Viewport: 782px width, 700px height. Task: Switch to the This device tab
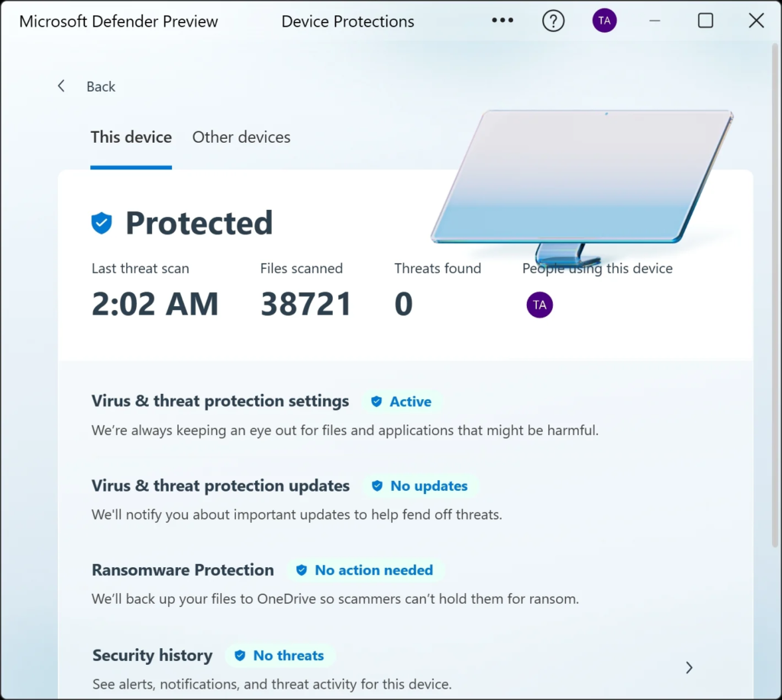coord(131,137)
